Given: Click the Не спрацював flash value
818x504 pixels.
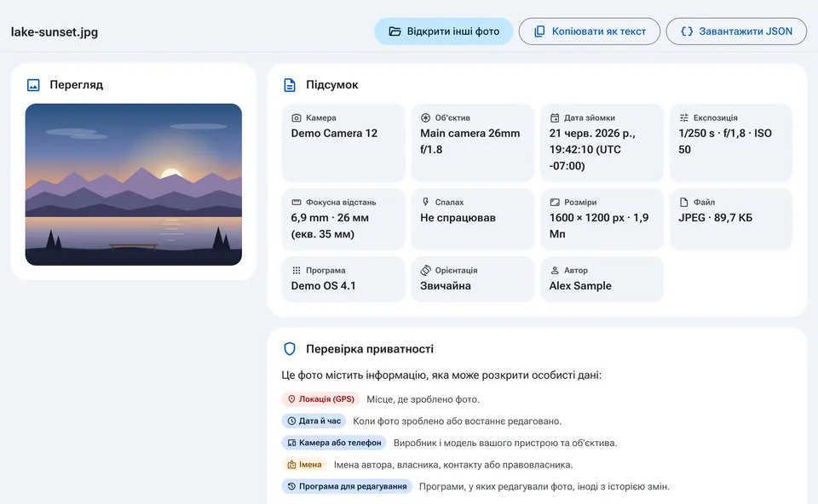Looking at the screenshot, I should (x=458, y=218).
